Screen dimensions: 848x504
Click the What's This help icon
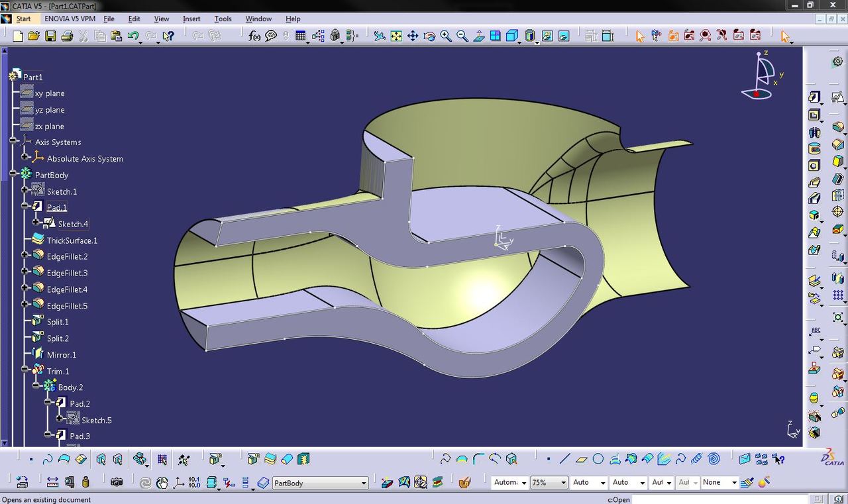[168, 36]
